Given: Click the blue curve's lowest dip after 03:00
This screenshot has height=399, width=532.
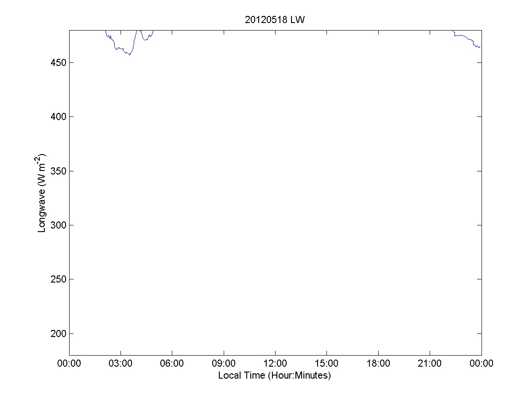Looking at the screenshot, I should point(129,54).
